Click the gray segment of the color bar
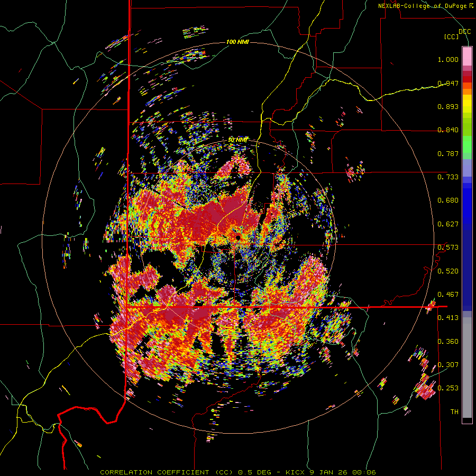Screen dimensions: 476x476 [x=467, y=368]
